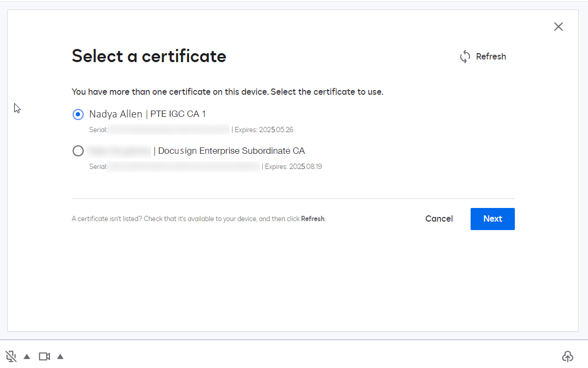588x368 pixels.
Task: Click the Refresh label text
Action: point(491,56)
